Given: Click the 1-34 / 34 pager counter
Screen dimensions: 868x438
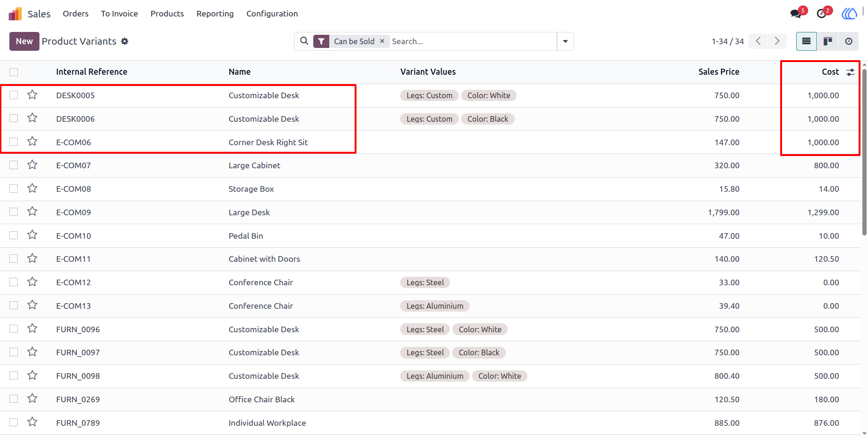Looking at the screenshot, I should [x=728, y=41].
